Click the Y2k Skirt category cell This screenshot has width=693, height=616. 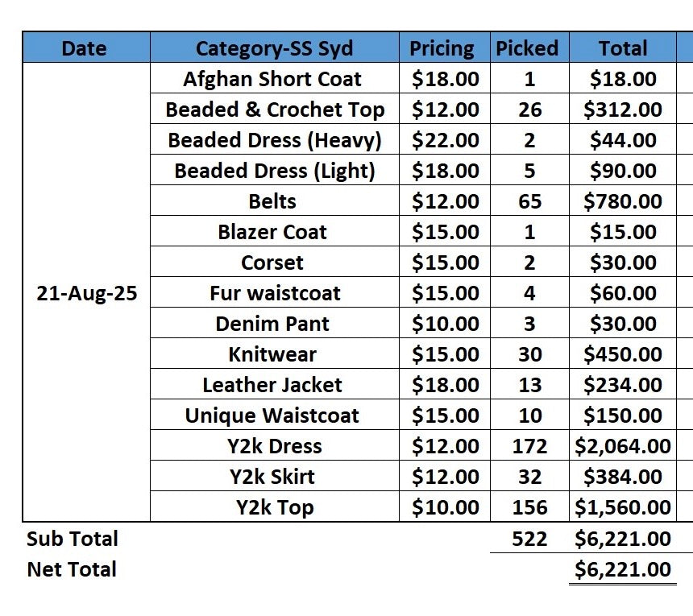[275, 476]
